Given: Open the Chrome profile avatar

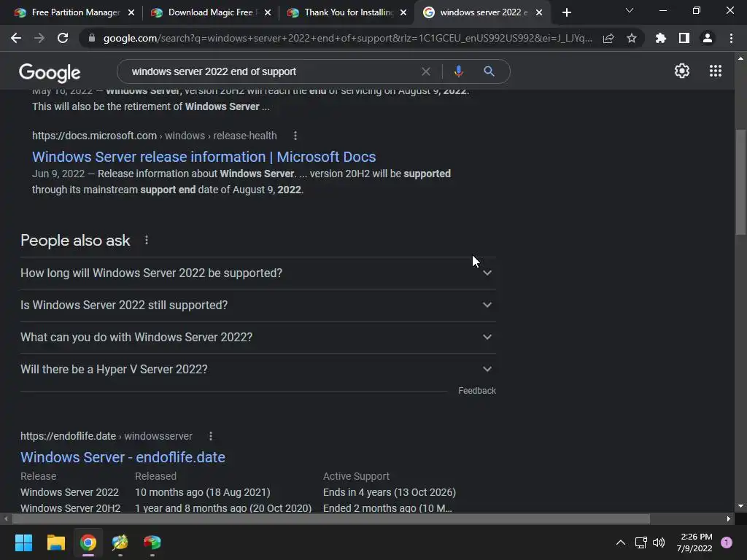Looking at the screenshot, I should tap(708, 38).
